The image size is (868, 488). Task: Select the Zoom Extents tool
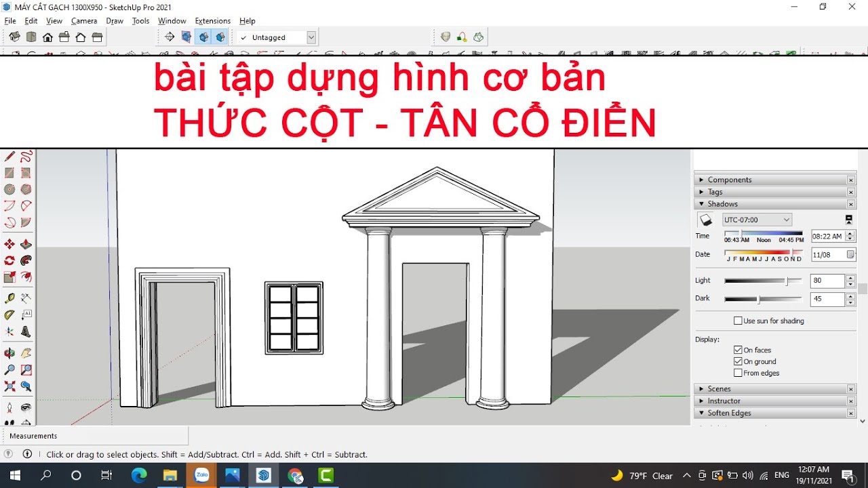click(x=9, y=386)
